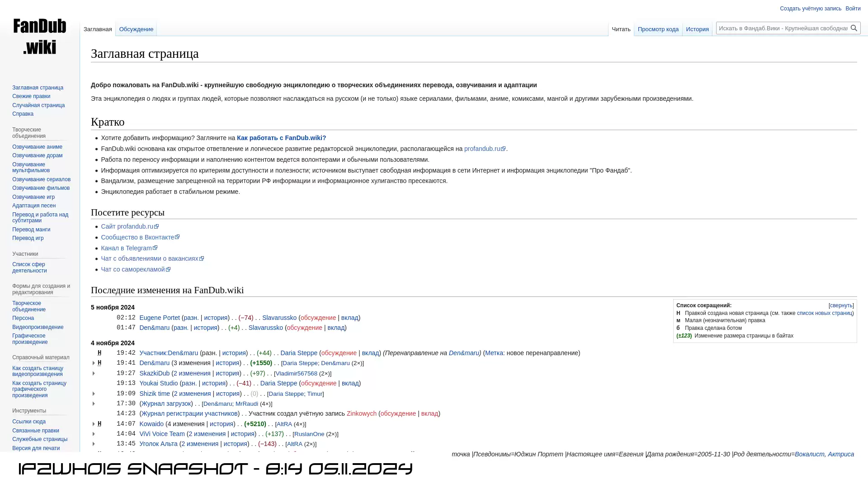Open Случайная страница in sidebar
The height and width of the screenshot is (488, 868).
tap(38, 105)
